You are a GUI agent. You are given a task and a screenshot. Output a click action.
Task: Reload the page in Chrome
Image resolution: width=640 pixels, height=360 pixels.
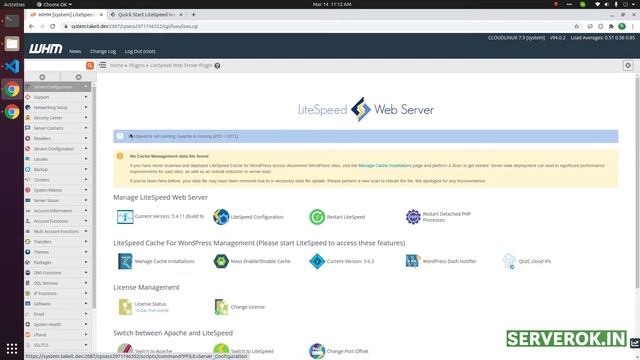[x=53, y=26]
